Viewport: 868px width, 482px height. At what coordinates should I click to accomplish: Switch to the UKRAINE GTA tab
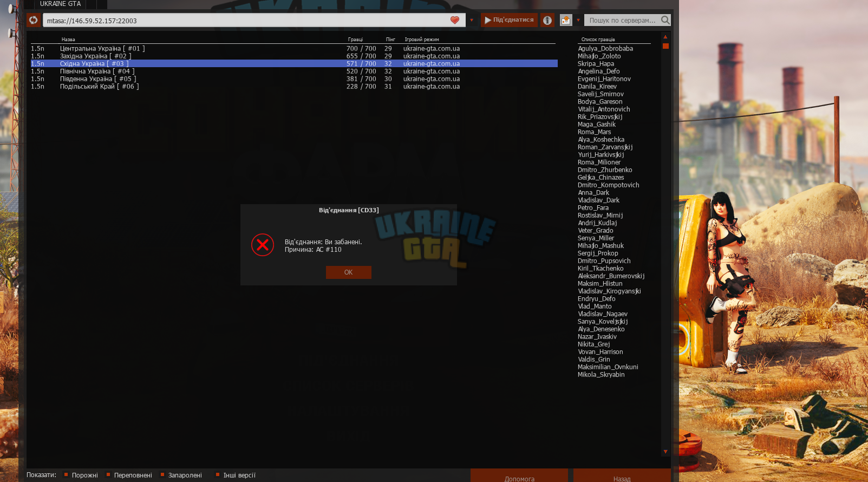coord(60,4)
